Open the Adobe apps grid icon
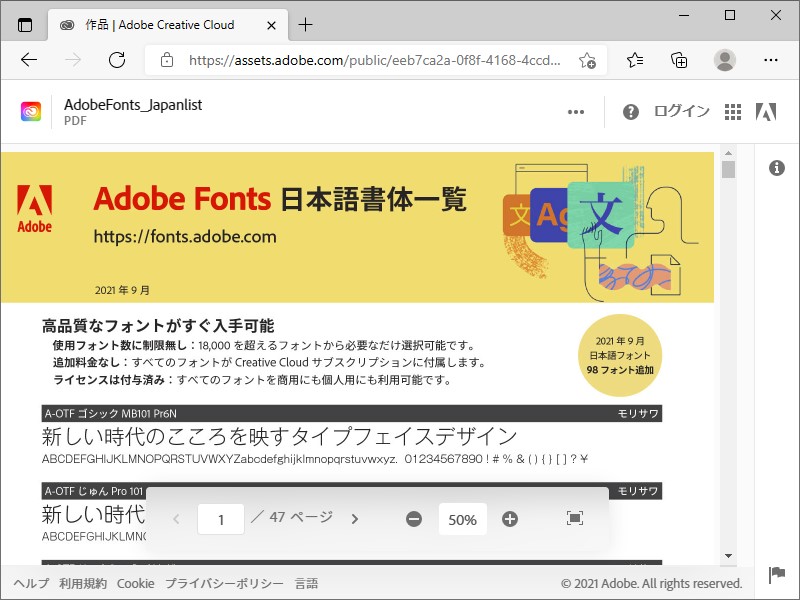Screen dimensions: 800x600 point(733,111)
